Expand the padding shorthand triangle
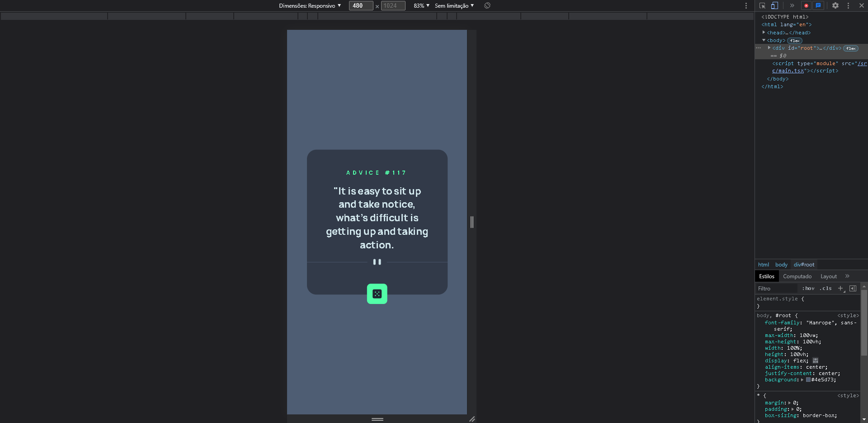Screen dimensions: 868x423 point(793,409)
